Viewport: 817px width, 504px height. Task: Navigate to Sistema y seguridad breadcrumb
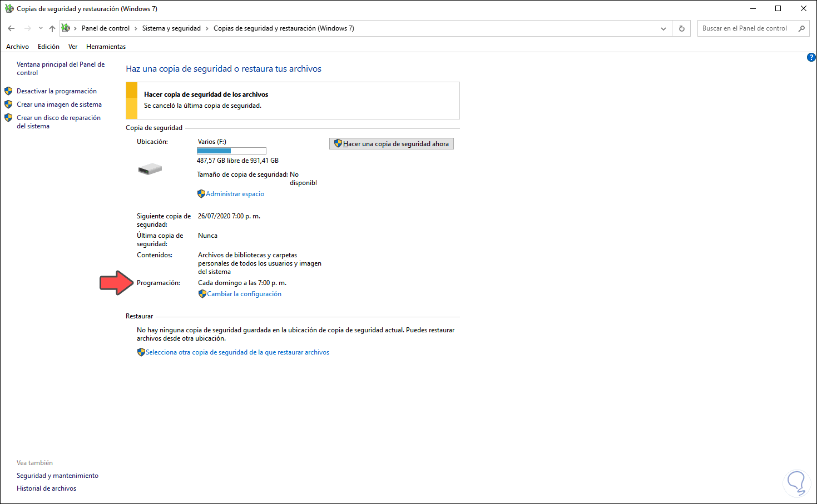pos(171,28)
